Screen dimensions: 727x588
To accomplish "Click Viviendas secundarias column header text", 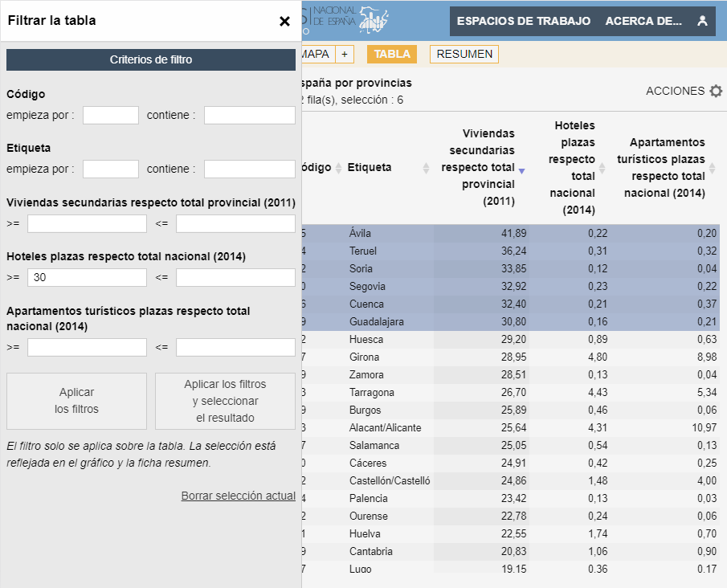I will click(478, 167).
